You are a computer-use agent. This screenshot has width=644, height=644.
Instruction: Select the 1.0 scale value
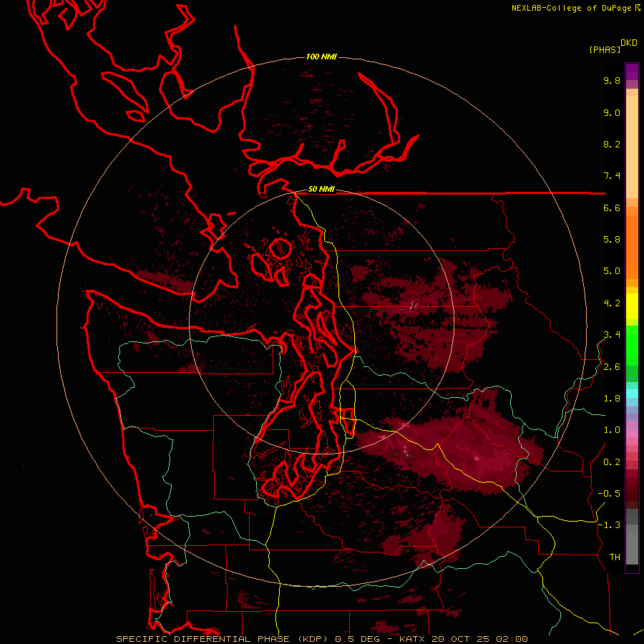point(612,430)
